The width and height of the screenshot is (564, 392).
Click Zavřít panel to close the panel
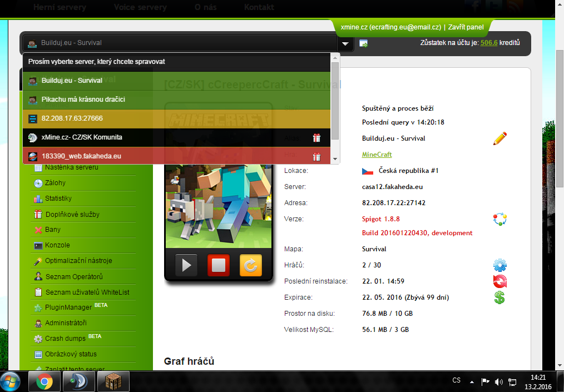466,27
